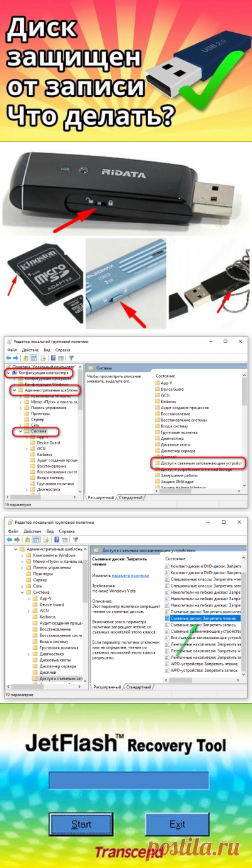Open the 'Доступ к съемным запоминающим устройствам' folder in the upper list
Image resolution: width=252 pixels, height=868 pixels.
point(197,463)
